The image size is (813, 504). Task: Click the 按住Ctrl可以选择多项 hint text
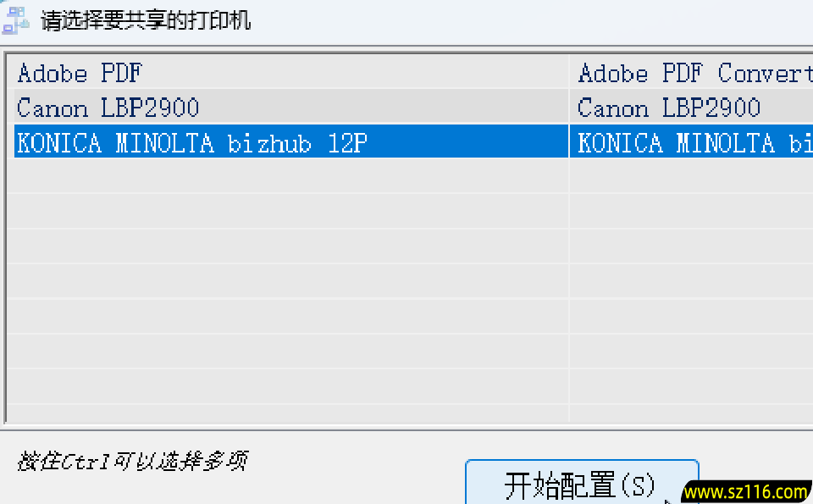132,462
